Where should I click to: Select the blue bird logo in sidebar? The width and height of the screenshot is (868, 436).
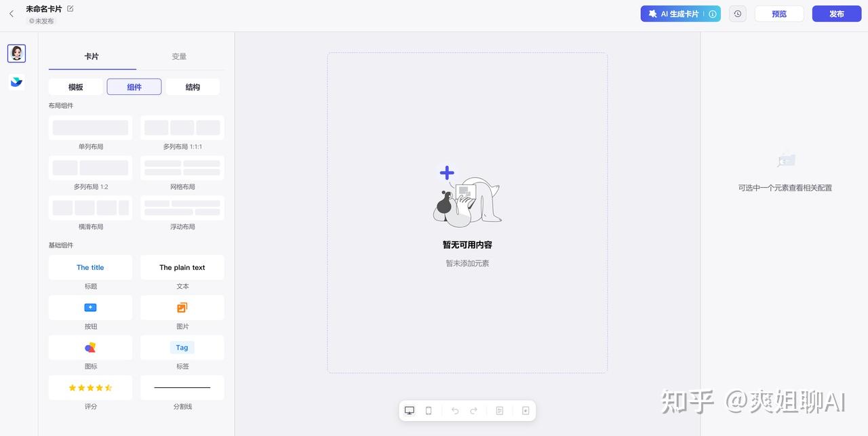(16, 82)
